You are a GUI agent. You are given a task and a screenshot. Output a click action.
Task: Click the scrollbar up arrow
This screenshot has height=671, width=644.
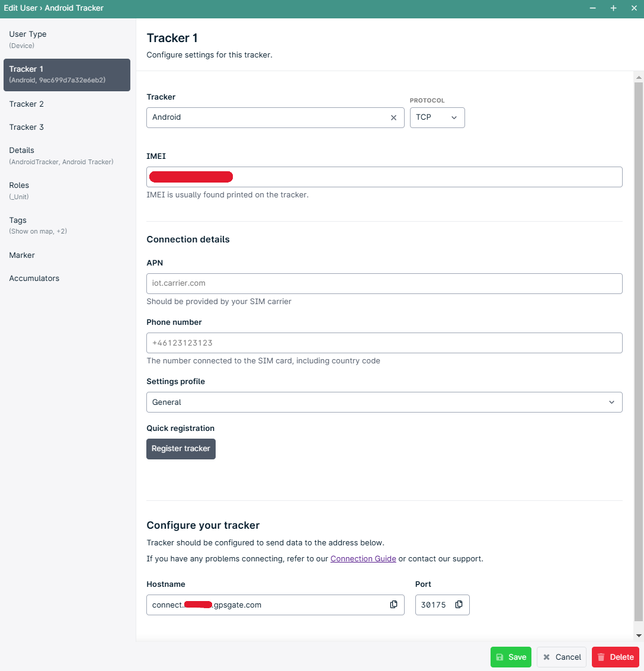pyautogui.click(x=639, y=78)
